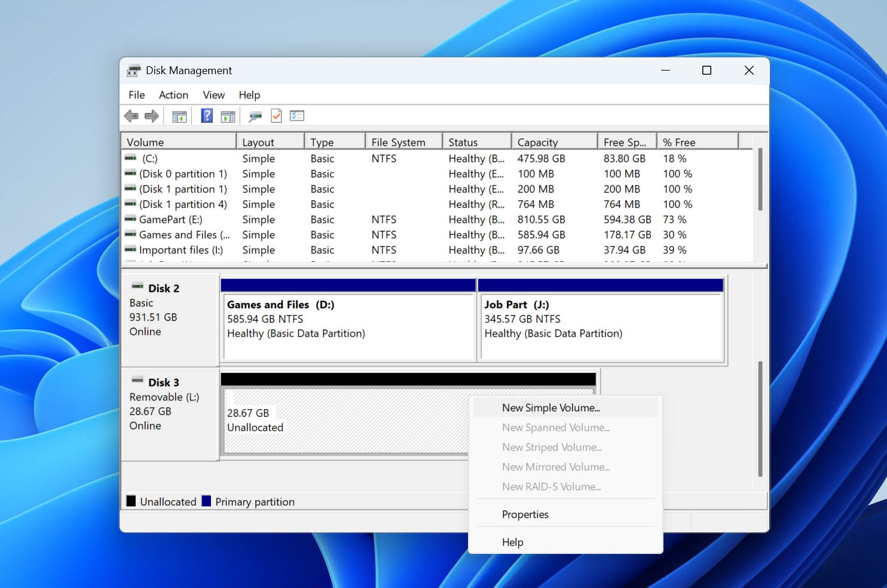Select the Games and Files (D:) partition block

click(348, 320)
